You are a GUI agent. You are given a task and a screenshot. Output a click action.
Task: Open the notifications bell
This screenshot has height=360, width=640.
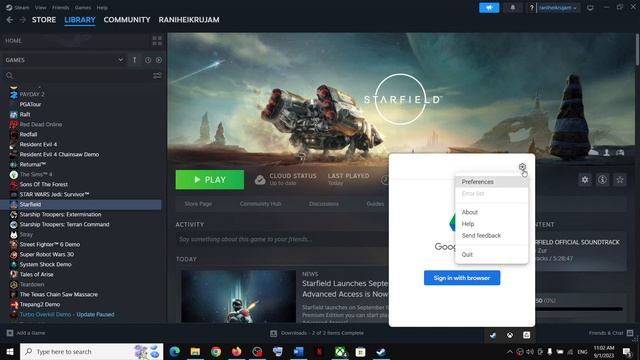(512, 8)
